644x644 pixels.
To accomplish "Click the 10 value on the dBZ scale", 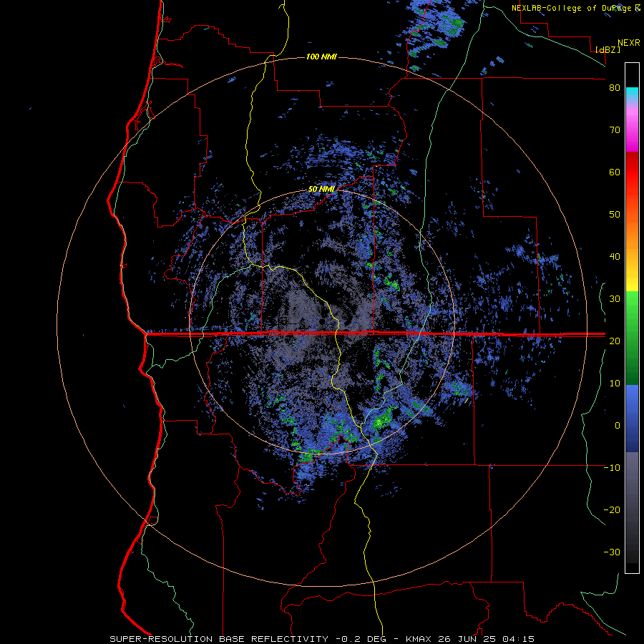I will [615, 384].
